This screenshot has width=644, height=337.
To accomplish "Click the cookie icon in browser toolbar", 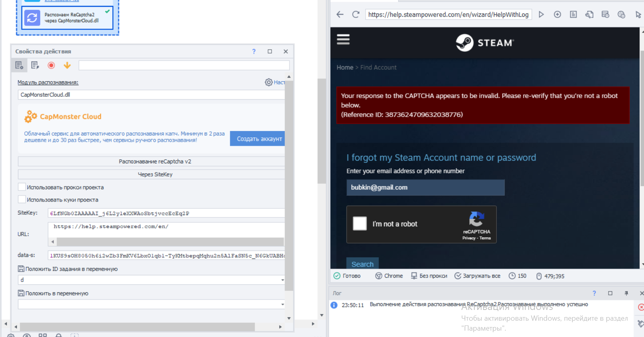I will (x=621, y=14).
